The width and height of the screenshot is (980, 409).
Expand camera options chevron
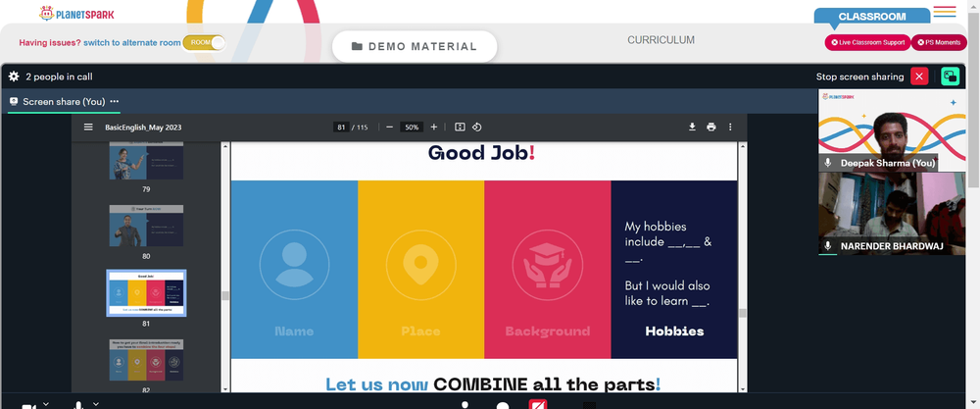pyautogui.click(x=46, y=404)
